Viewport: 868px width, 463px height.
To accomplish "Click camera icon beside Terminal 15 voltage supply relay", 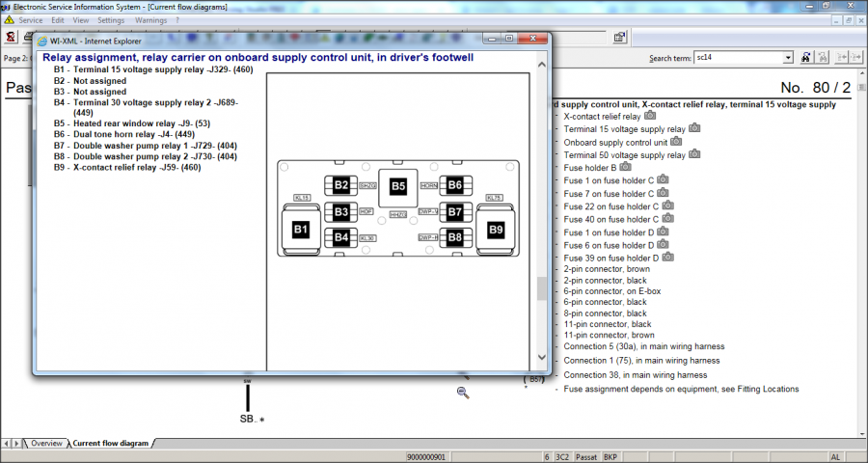I will pyautogui.click(x=694, y=128).
